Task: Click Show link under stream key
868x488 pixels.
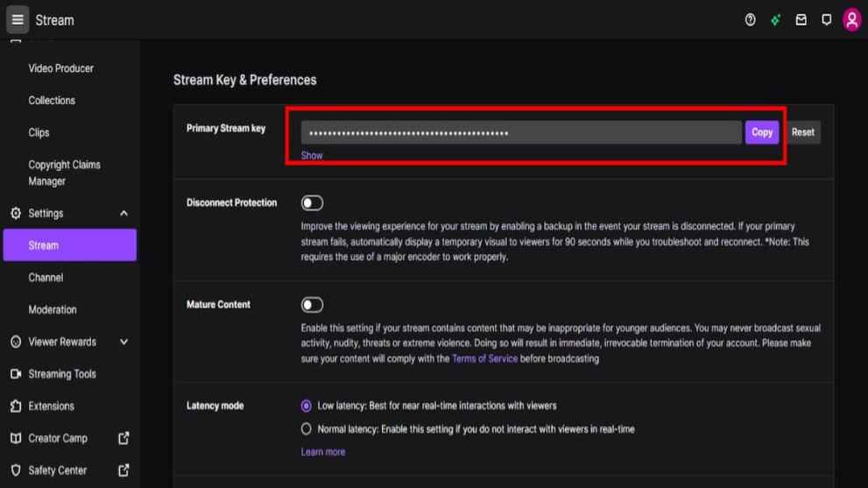Action: [312, 155]
